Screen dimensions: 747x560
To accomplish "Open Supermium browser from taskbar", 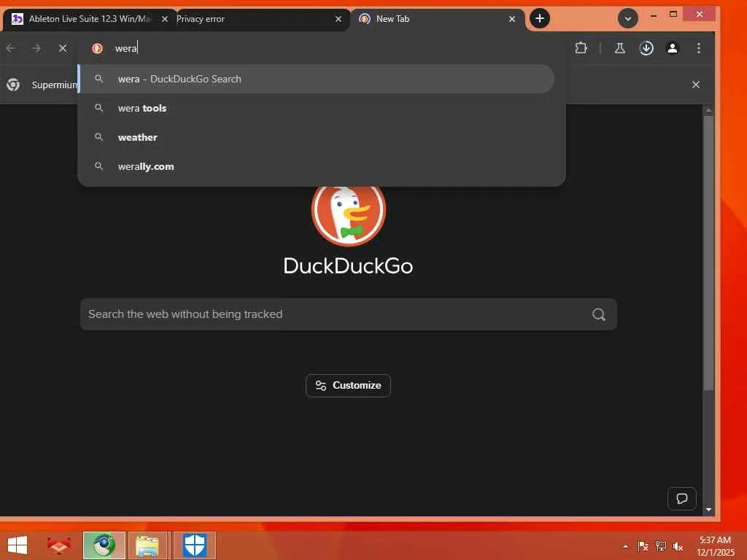I will click(104, 545).
